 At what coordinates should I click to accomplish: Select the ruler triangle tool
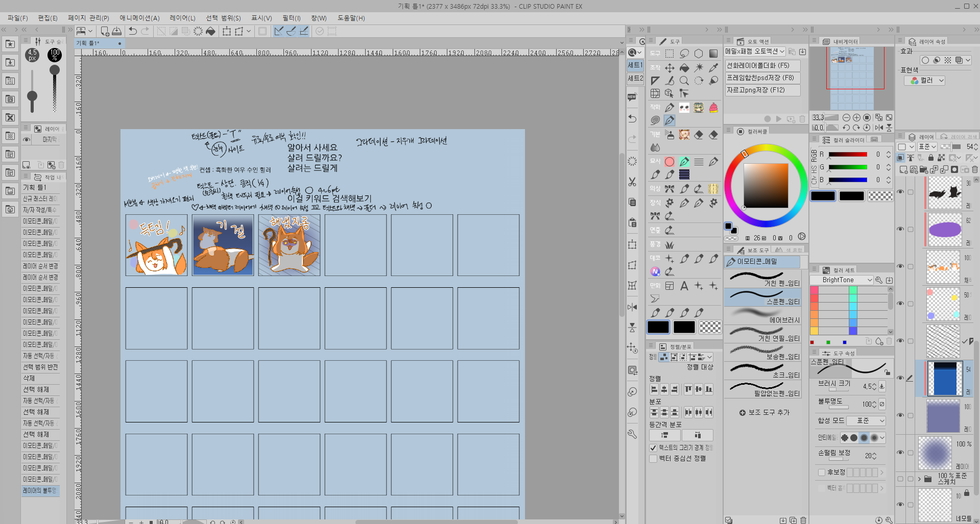pos(655,81)
